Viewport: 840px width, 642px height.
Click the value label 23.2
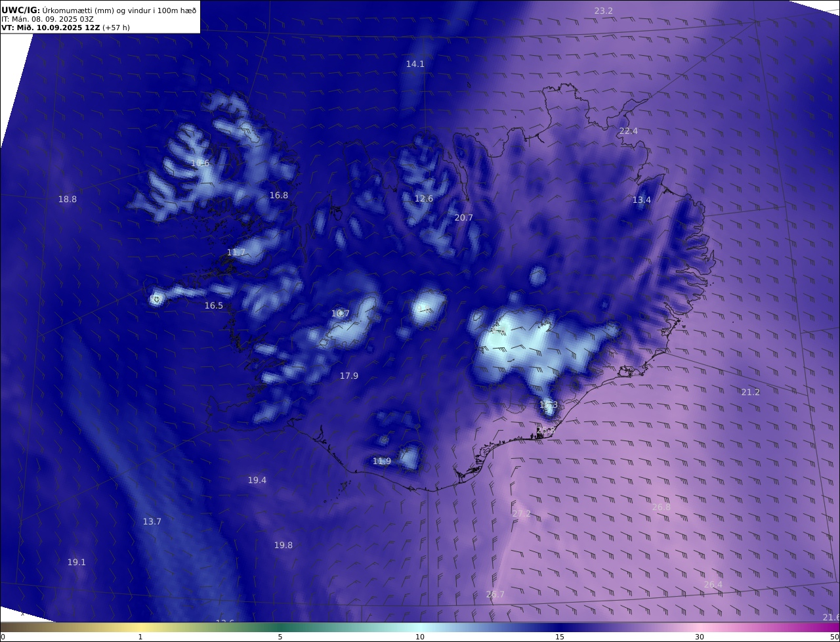click(x=603, y=11)
